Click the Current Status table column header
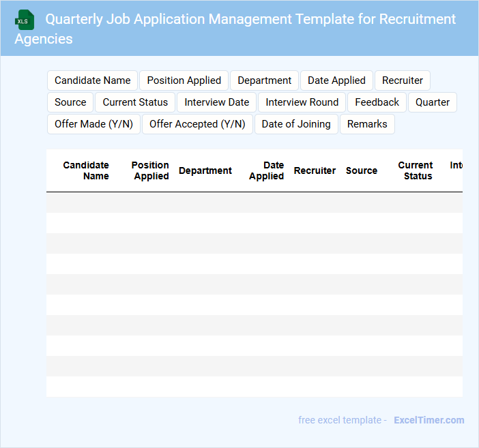The height and width of the screenshot is (448, 479). (416, 170)
